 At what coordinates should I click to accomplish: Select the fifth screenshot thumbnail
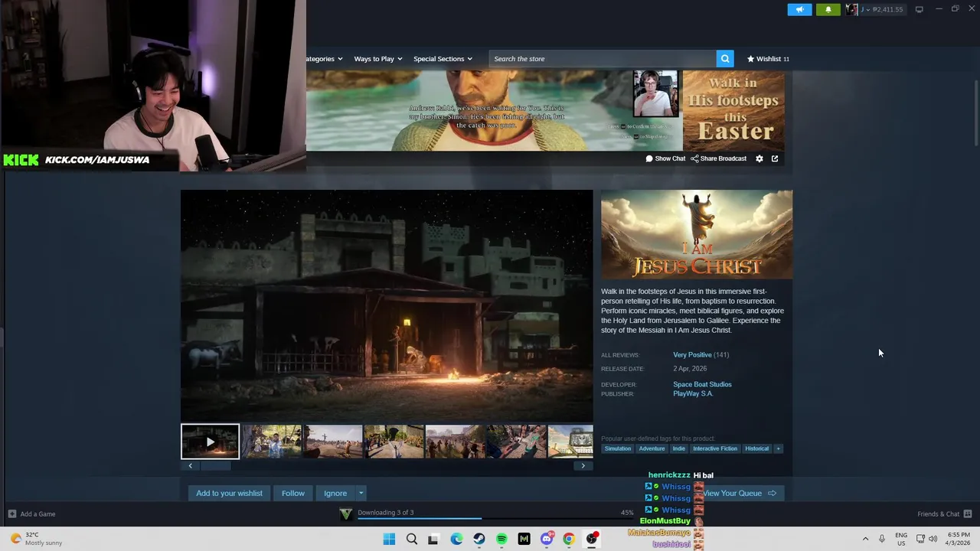[456, 442]
